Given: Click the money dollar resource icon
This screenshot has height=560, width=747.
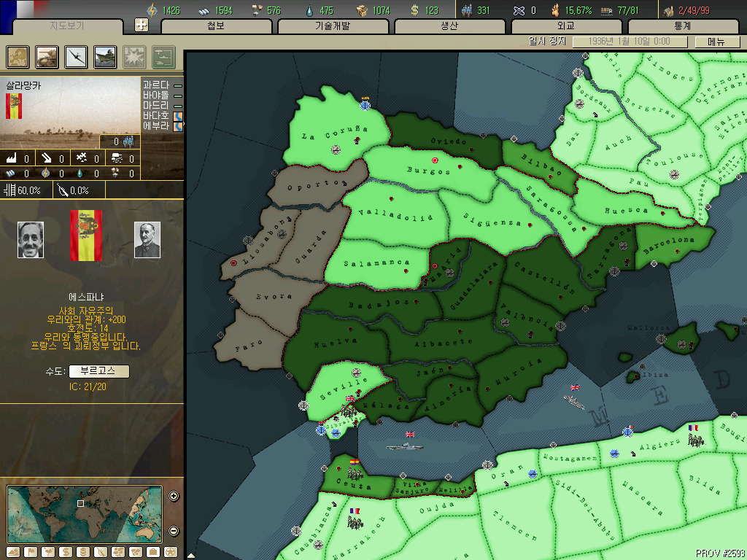Looking at the screenshot, I should (415, 10).
